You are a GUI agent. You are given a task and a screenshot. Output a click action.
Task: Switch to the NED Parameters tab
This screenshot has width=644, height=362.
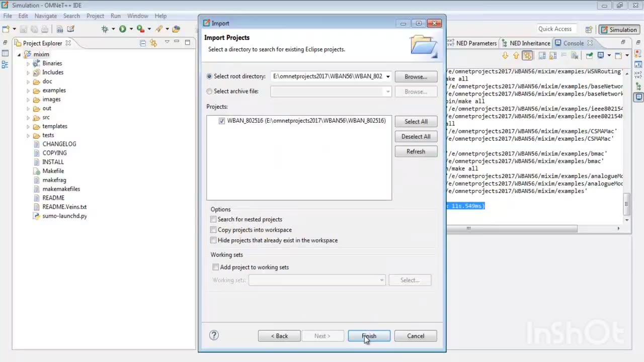[x=472, y=43]
